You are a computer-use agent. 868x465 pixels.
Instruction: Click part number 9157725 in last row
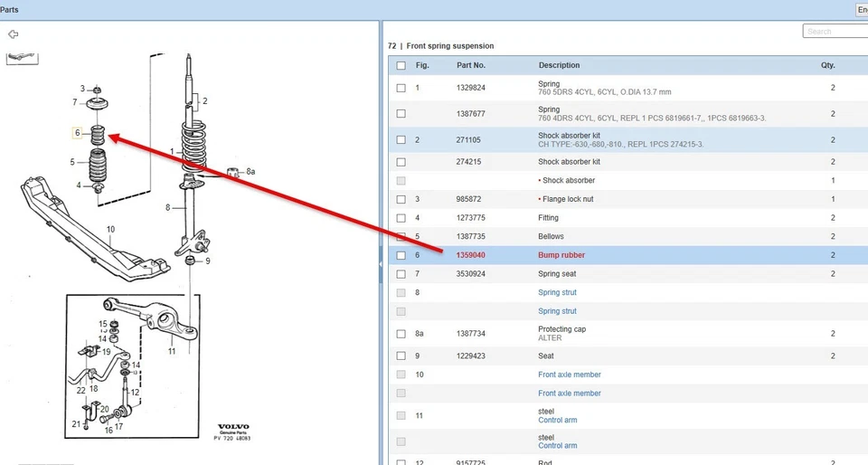click(x=470, y=462)
